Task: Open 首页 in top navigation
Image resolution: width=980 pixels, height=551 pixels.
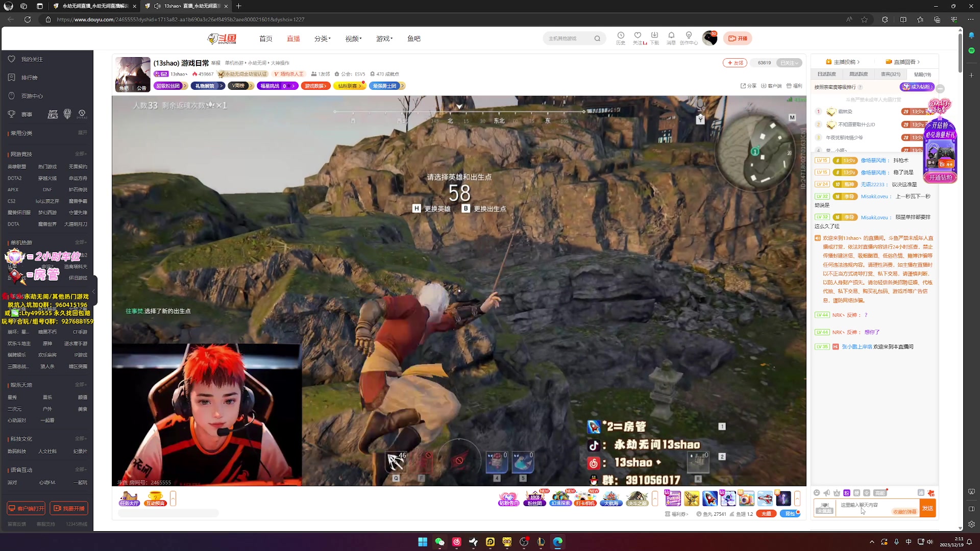Action: click(x=265, y=39)
